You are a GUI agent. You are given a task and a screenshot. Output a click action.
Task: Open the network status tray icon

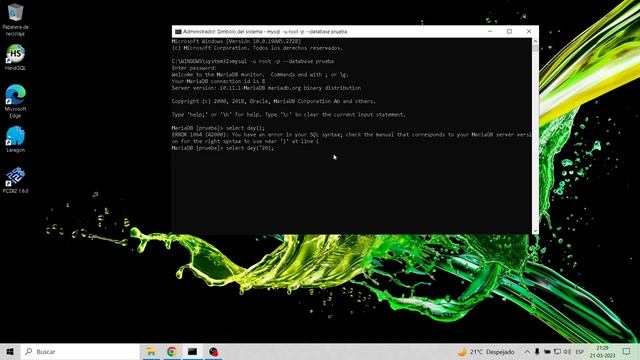click(557, 351)
